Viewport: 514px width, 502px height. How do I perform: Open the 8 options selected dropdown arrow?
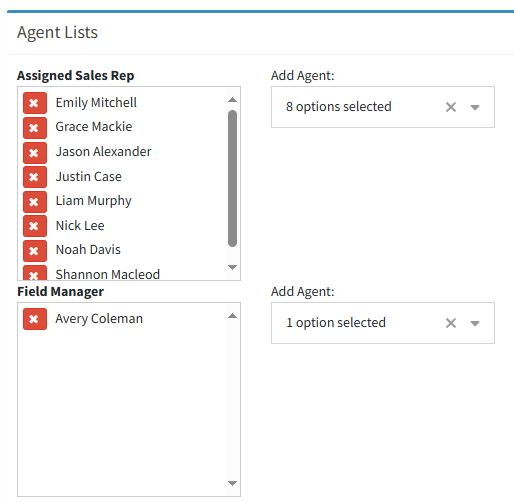click(475, 107)
